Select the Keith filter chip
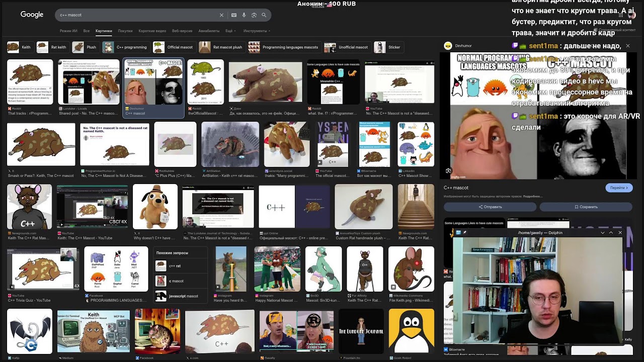The image size is (644, 362). point(20,47)
